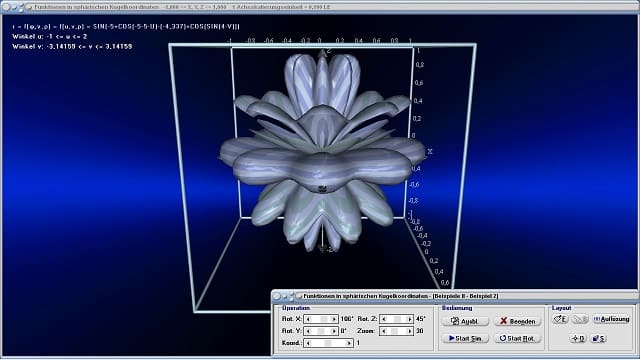This screenshot has height=360, width=640.
Task: Click the D layout button
Action: pos(578,338)
